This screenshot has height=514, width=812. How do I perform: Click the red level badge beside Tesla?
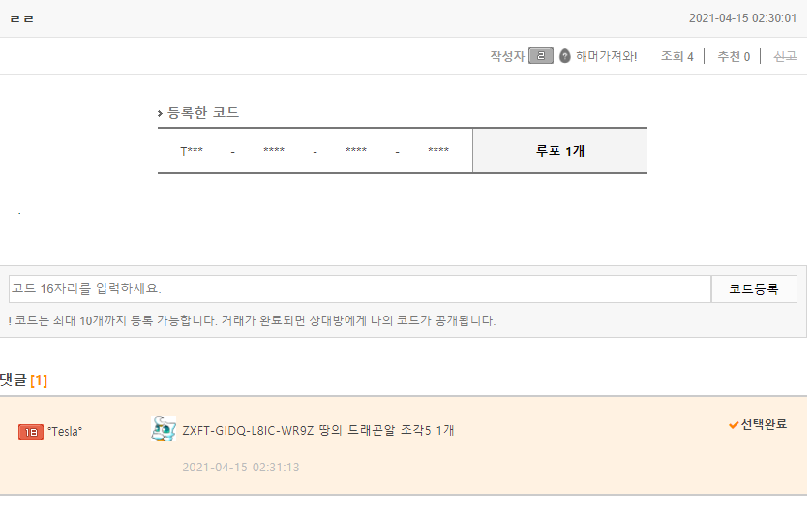[x=31, y=432]
